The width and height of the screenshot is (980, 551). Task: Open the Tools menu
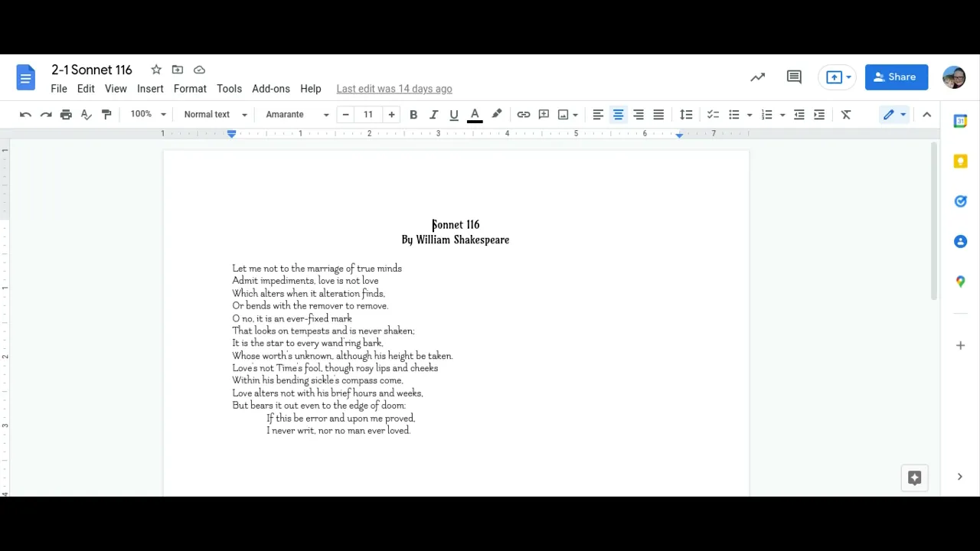click(229, 89)
